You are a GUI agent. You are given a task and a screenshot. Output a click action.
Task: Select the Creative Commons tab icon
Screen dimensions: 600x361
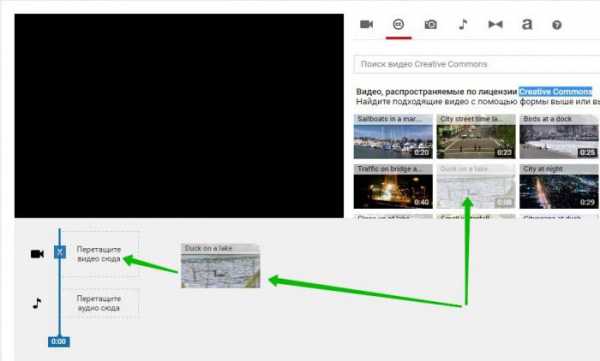tap(398, 25)
